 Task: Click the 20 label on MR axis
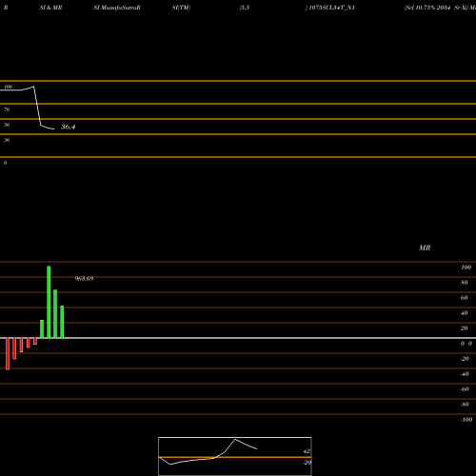pyautogui.click(x=465, y=328)
